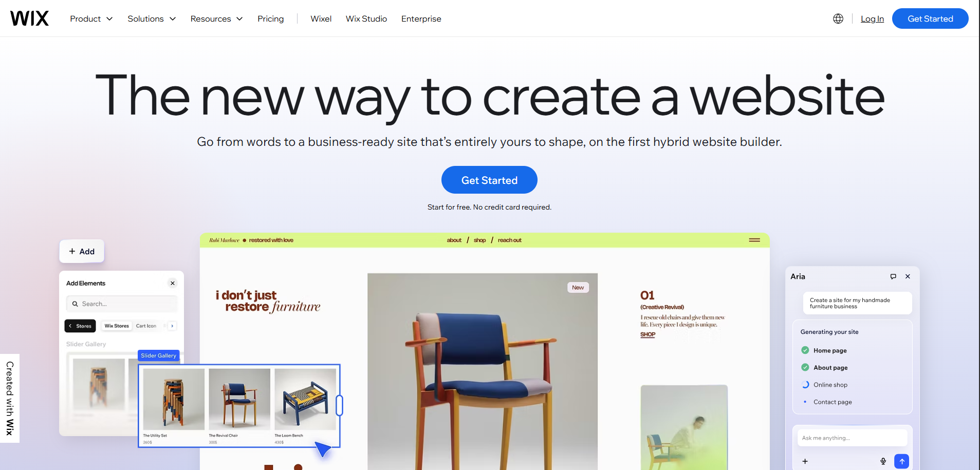Close the Aria panel
Viewport: 980px width, 470px height.
[x=908, y=276]
